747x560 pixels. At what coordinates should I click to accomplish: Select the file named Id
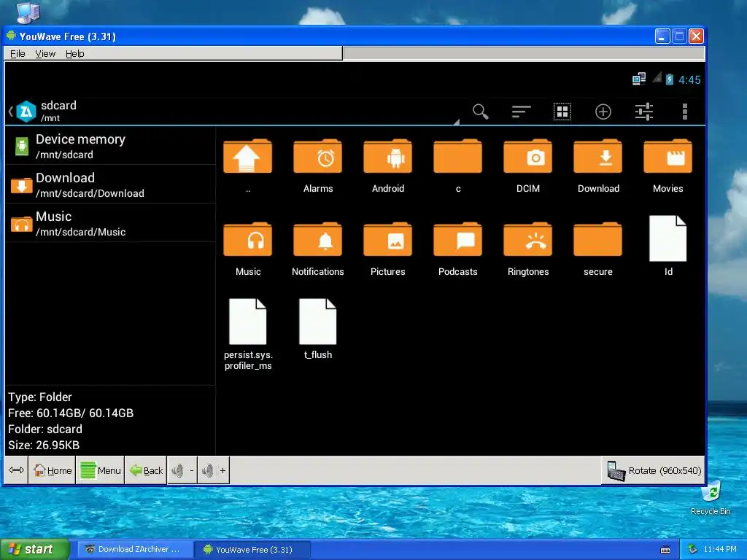tap(668, 246)
